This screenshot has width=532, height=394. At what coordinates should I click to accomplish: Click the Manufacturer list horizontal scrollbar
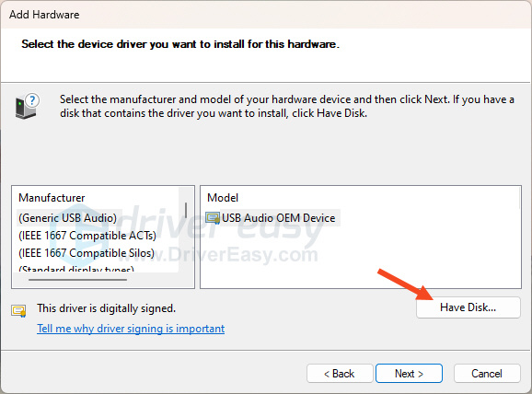pyautogui.click(x=77, y=280)
